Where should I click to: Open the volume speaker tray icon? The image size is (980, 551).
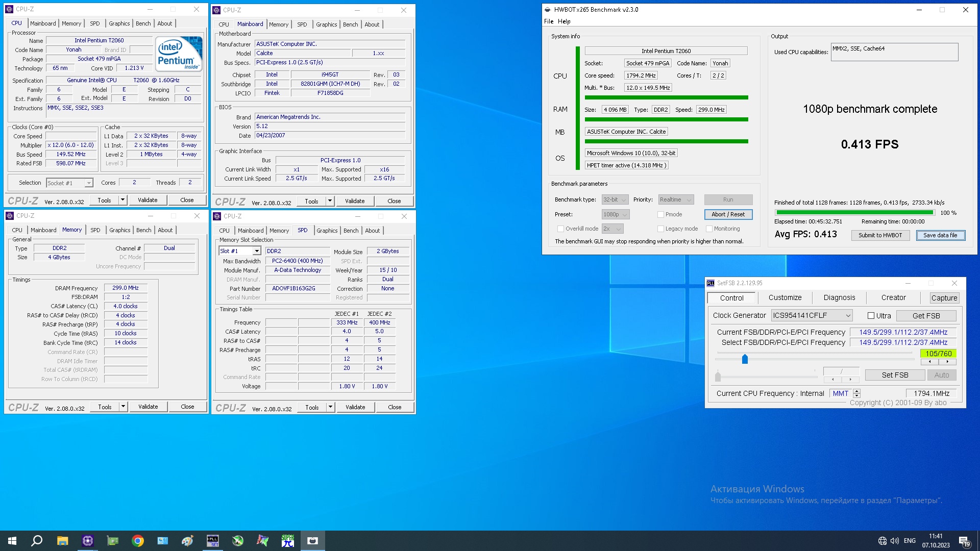(895, 541)
